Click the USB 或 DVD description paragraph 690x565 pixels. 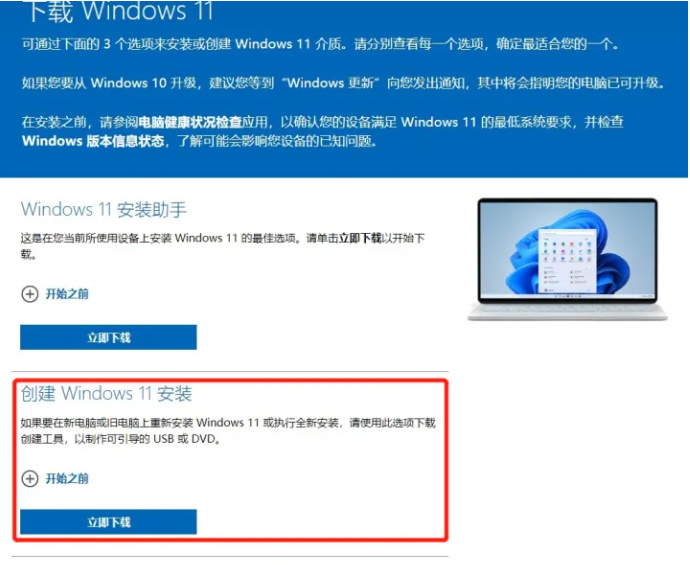228,431
